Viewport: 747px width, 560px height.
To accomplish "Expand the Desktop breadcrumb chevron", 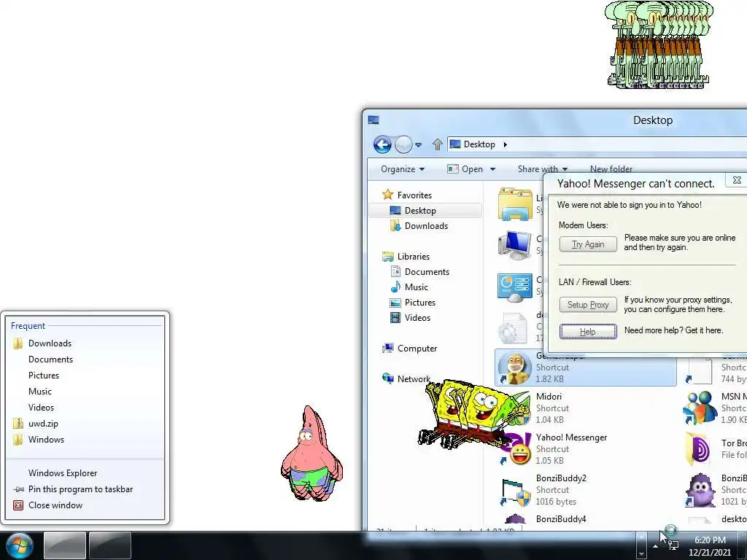I will tap(505, 144).
